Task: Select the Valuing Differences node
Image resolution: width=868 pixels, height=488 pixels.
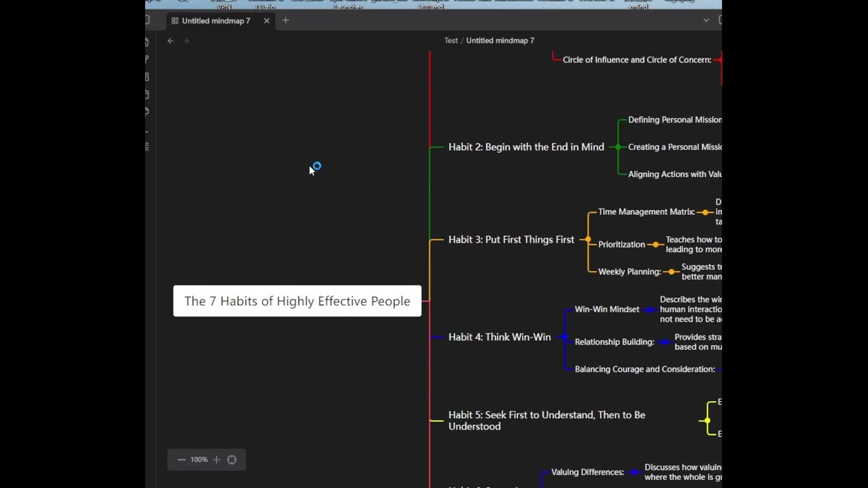Action: (x=587, y=472)
